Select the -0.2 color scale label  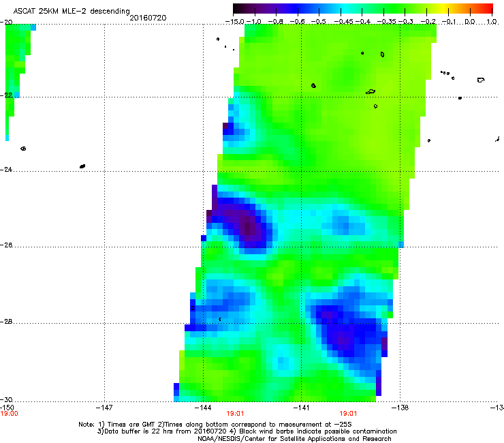point(428,22)
